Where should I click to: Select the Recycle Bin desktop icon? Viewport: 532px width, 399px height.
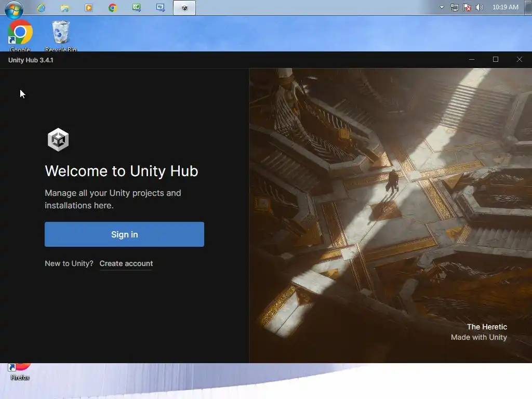click(61, 36)
